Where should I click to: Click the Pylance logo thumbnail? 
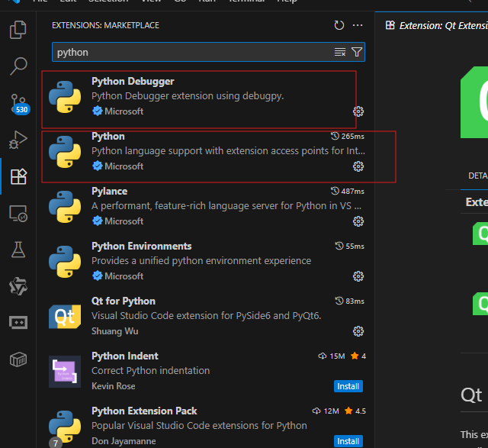pyautogui.click(x=65, y=207)
